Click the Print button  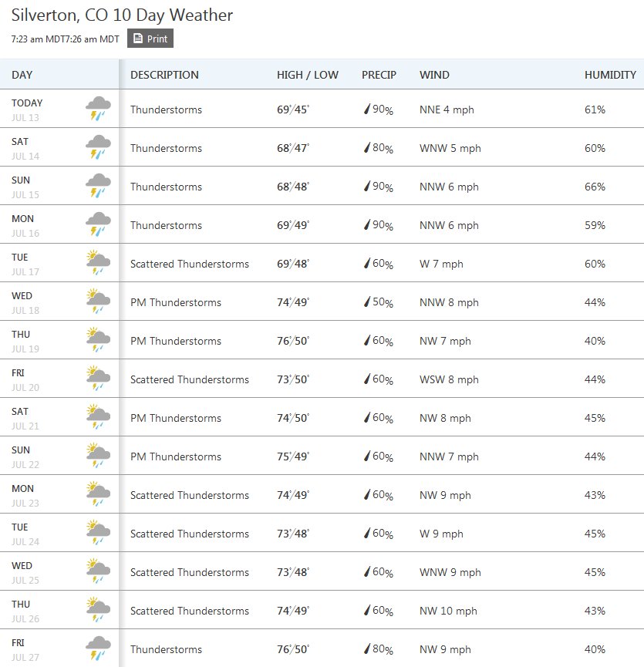(150, 39)
